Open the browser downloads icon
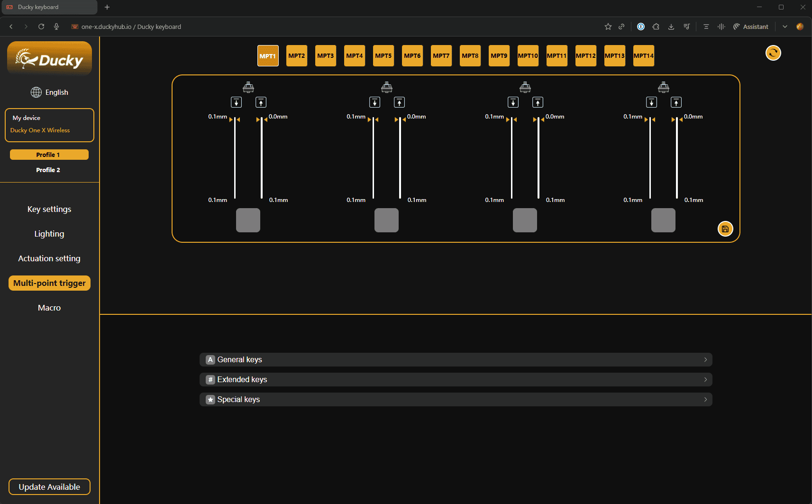812x504 pixels. click(671, 27)
